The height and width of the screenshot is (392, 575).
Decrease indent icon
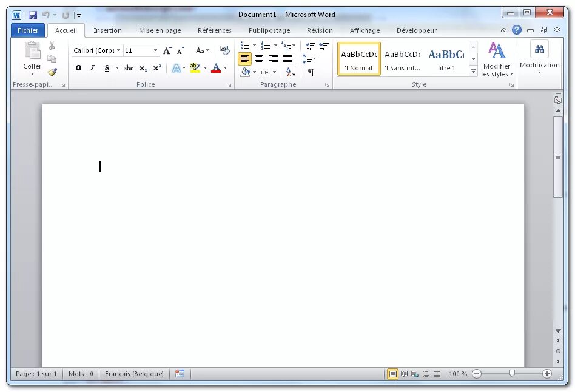[x=311, y=45]
